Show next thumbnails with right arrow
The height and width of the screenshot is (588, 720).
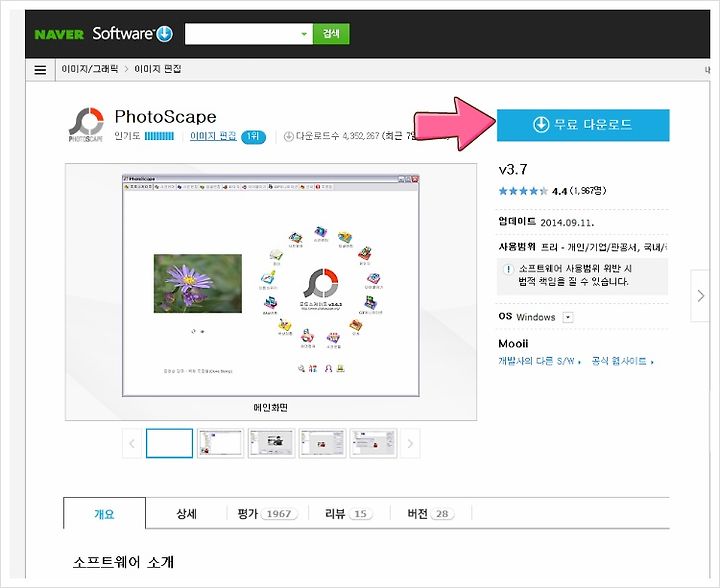click(410, 443)
